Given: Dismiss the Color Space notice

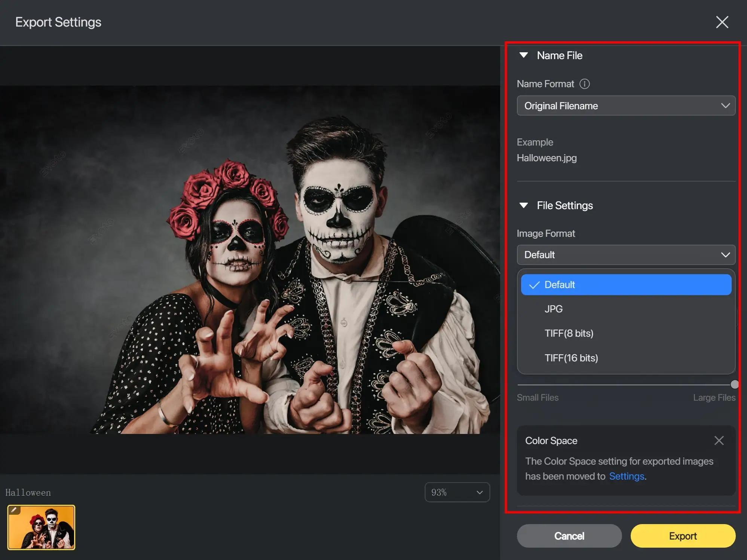Looking at the screenshot, I should click(x=719, y=440).
